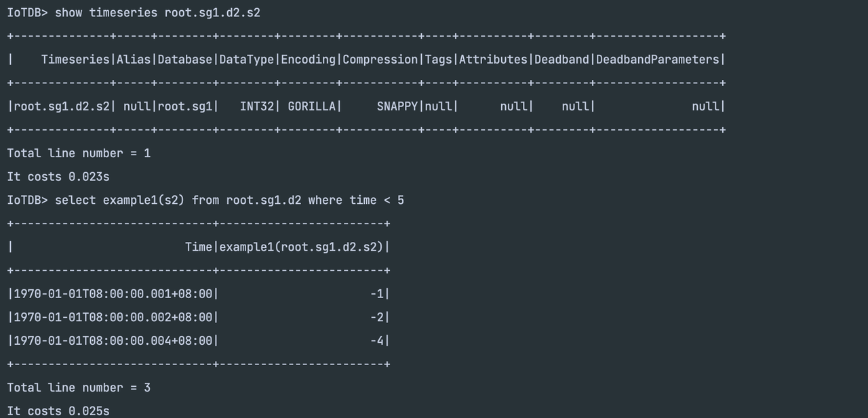The image size is (868, 418).
Task: Click the timestamp ending in 00.001+08:00
Action: click(113, 294)
